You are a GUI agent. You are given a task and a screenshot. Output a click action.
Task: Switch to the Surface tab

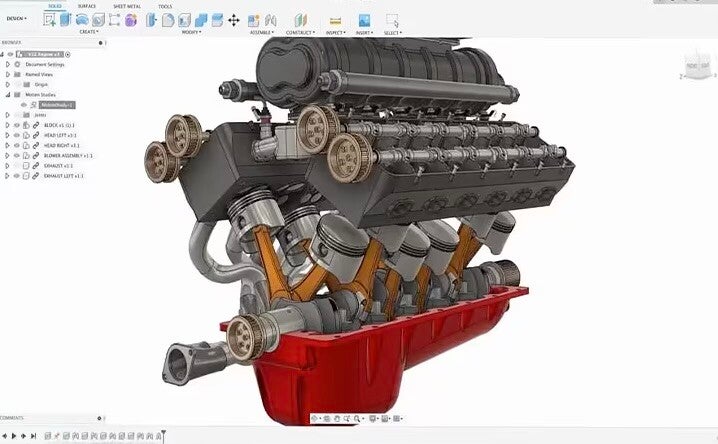(x=87, y=6)
